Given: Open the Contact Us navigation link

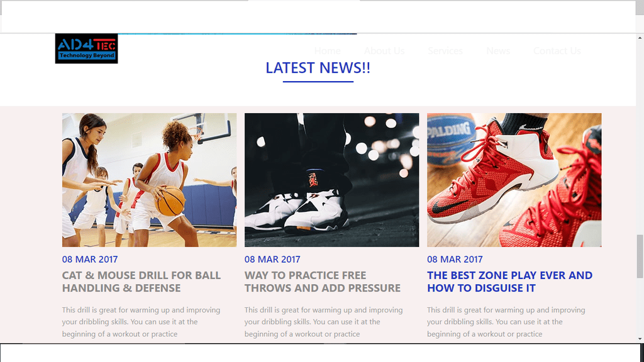Looking at the screenshot, I should pos(557,51).
